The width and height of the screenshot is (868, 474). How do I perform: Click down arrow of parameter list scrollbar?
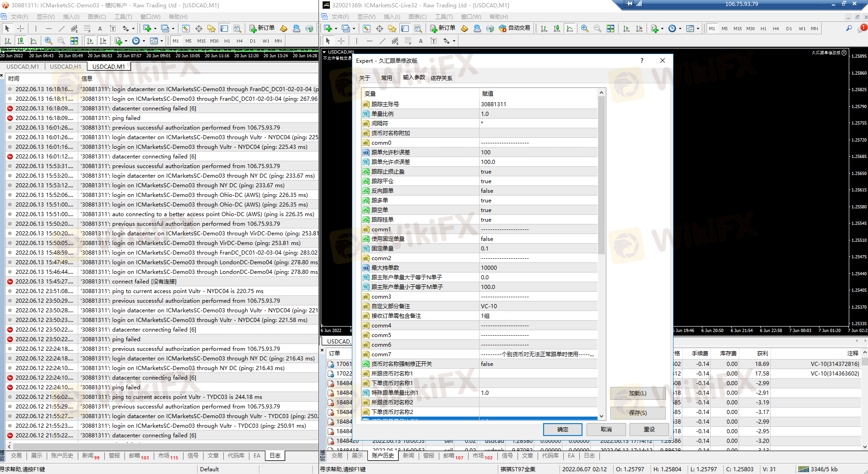(x=601, y=416)
